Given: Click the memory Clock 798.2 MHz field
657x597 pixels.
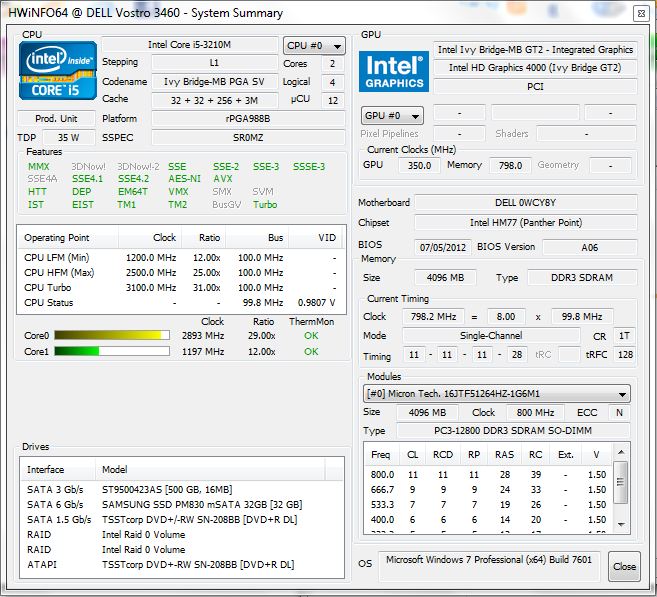Looking at the screenshot, I should pos(433,317).
